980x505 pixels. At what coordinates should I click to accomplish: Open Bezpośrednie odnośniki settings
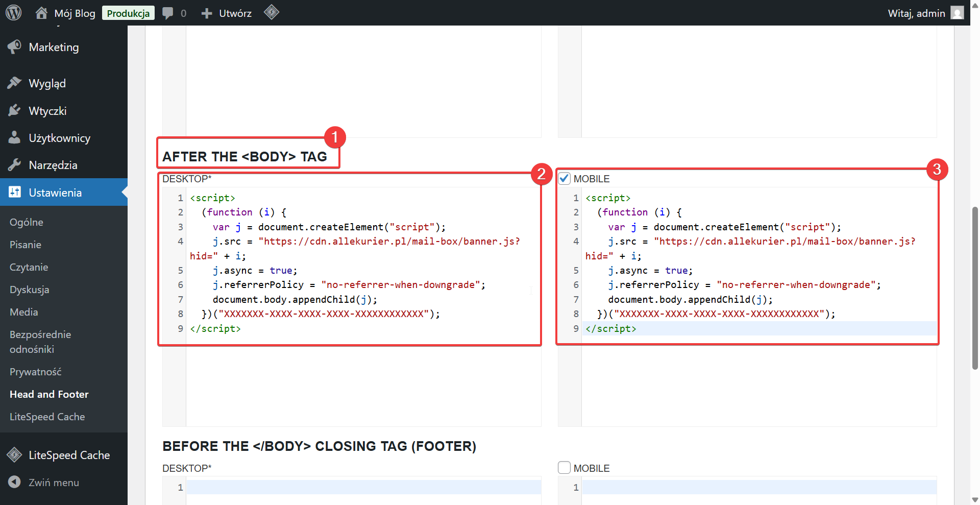pyautogui.click(x=40, y=342)
